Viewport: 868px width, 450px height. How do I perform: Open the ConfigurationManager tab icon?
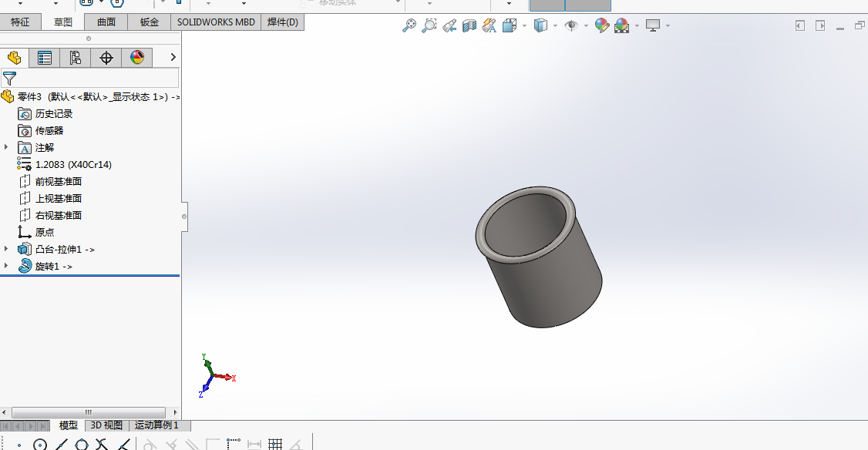click(76, 58)
